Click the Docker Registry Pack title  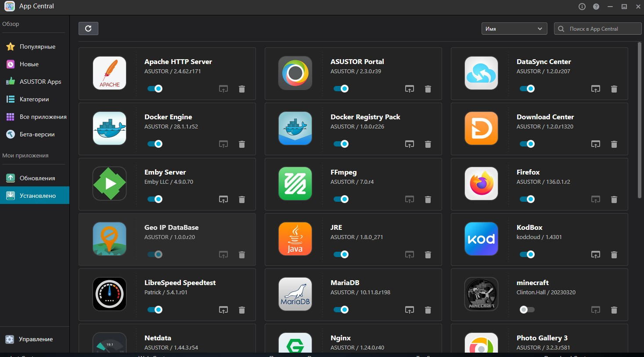pos(365,117)
